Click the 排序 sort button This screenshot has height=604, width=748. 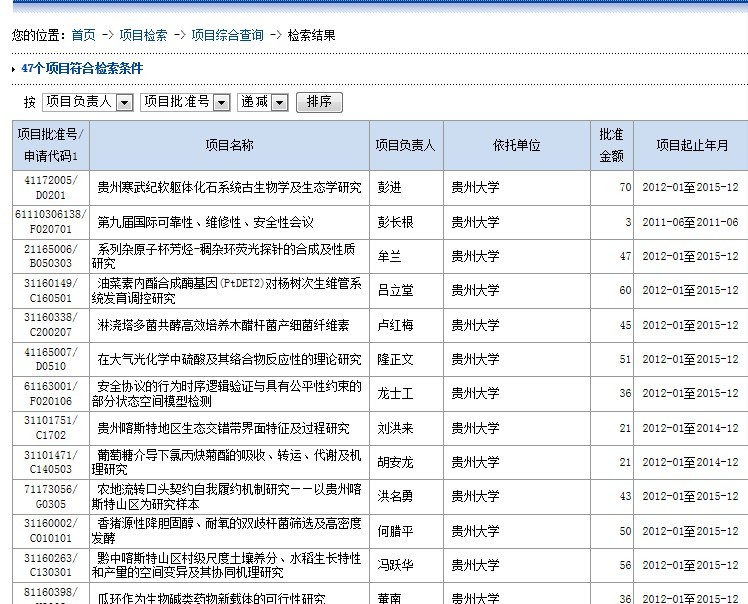319,102
